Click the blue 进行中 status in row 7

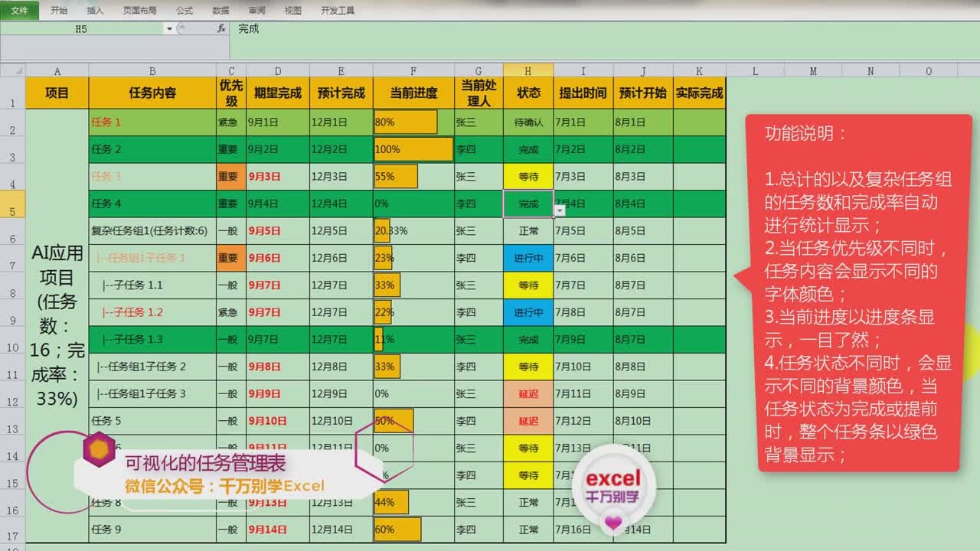click(528, 259)
